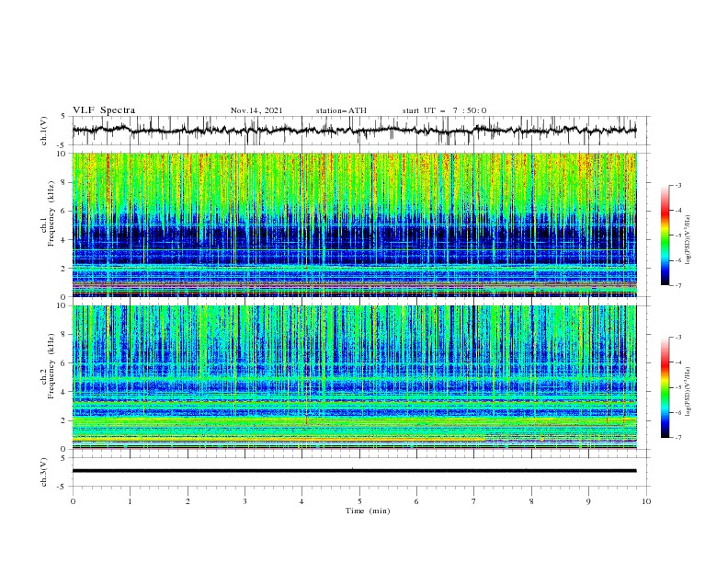Click the ch.1 voltage waveform trace
This screenshot has height=563, width=728.
(355, 130)
